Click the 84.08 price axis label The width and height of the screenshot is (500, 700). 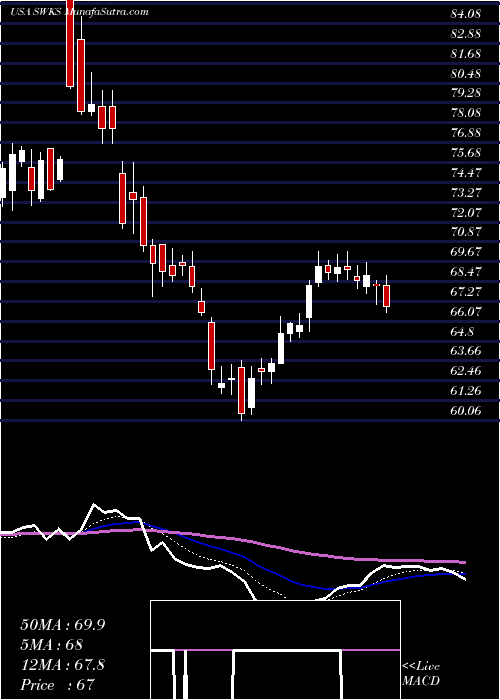466,14
